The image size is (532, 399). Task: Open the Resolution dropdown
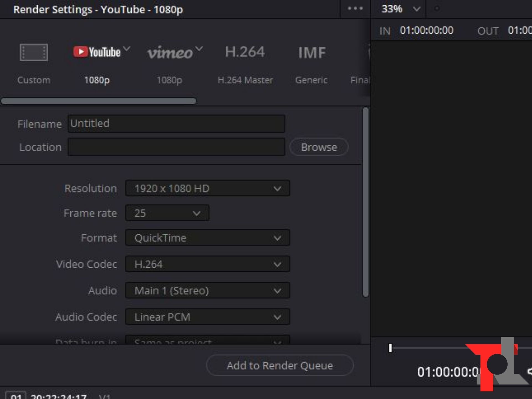(208, 188)
